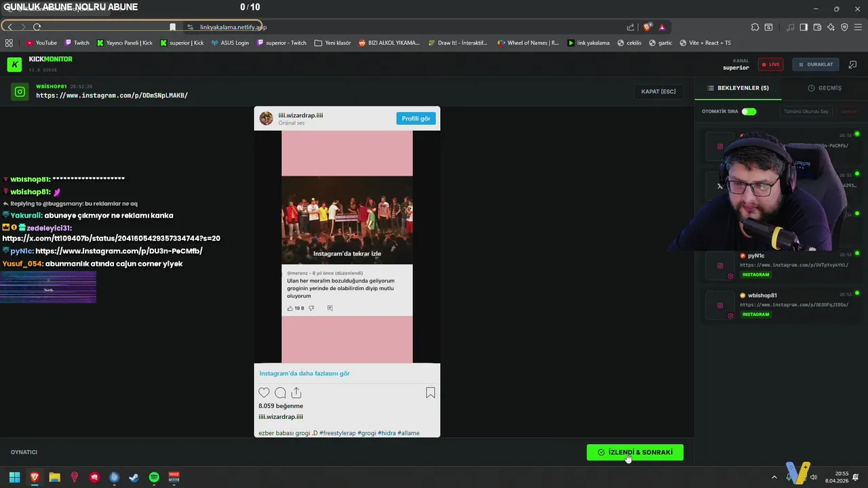Image resolution: width=868 pixels, height=488 pixels.
Task: Click the iiii.wizardrap.iiii username under likes
Action: (281, 417)
